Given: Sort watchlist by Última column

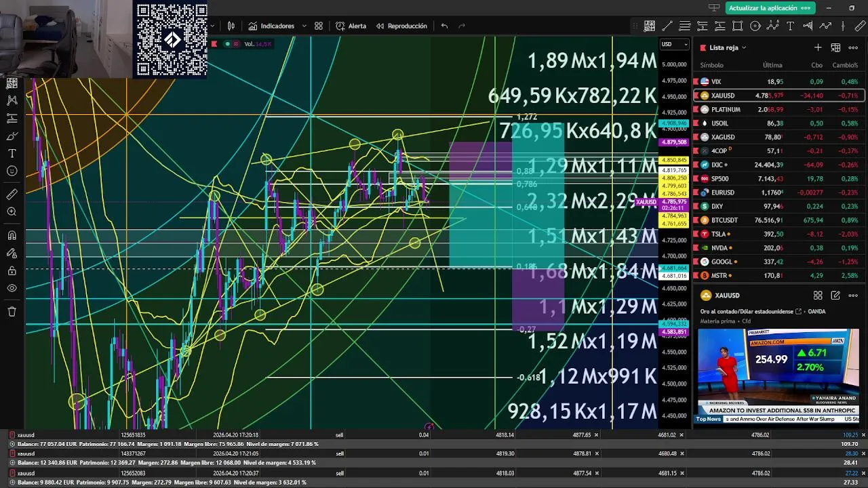Looking at the screenshot, I should point(772,65).
